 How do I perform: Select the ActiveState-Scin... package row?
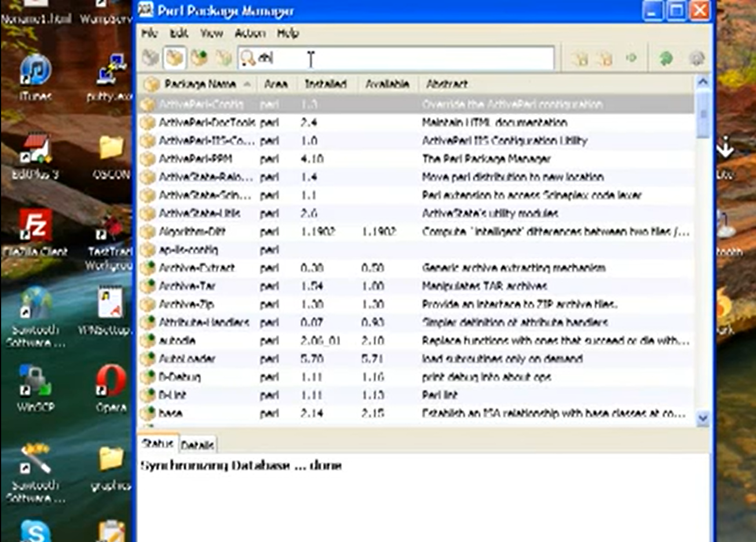[416, 195]
